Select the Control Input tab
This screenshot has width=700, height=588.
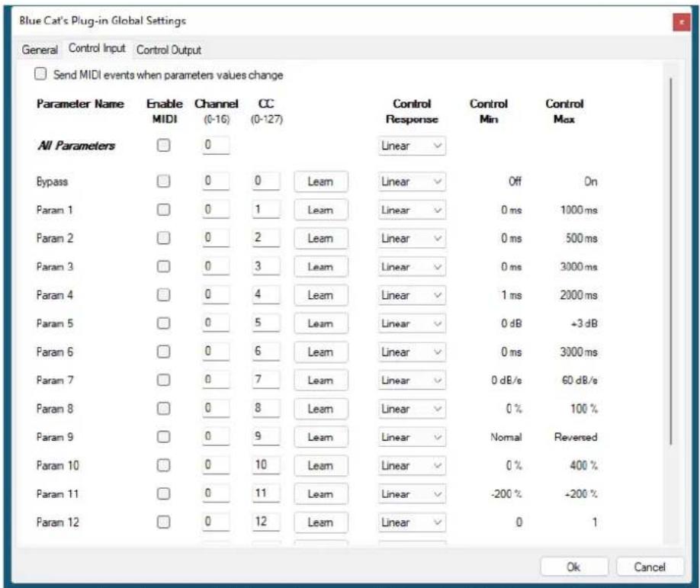click(x=97, y=48)
